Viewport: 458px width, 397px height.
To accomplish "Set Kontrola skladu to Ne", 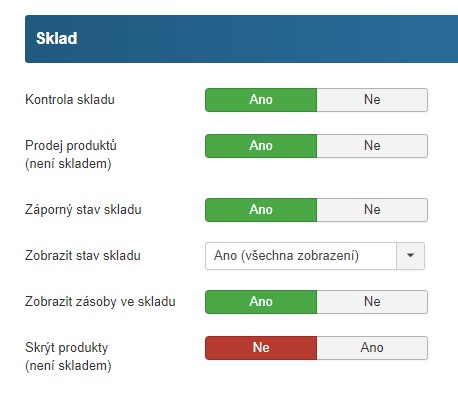I will coord(372,100).
